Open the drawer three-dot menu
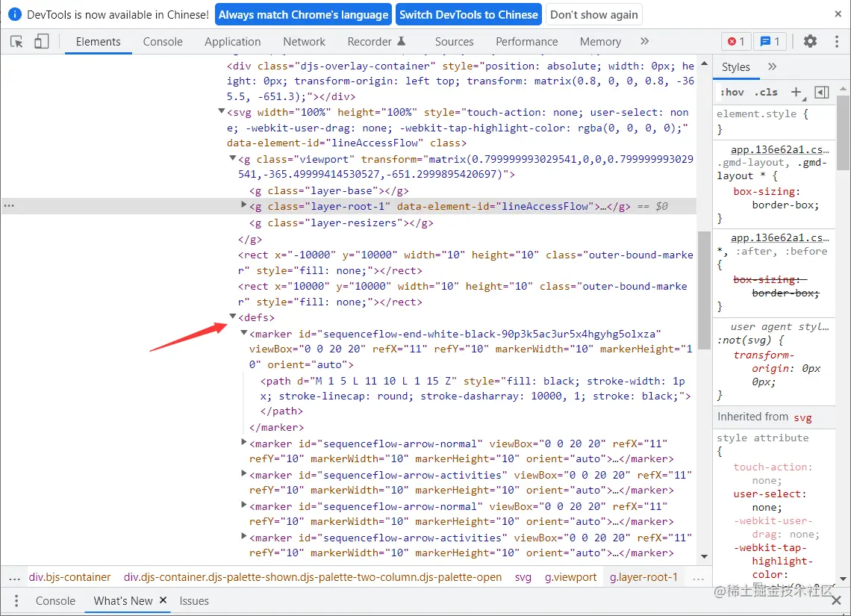The width and height of the screenshot is (851, 616). click(x=16, y=600)
